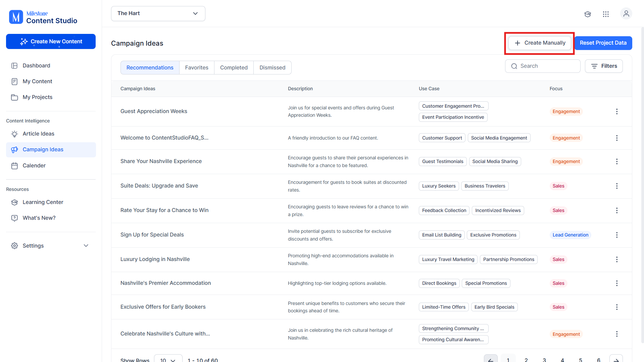Image resolution: width=644 pixels, height=362 pixels.
Task: Open The Hart project dropdown
Action: tap(158, 13)
